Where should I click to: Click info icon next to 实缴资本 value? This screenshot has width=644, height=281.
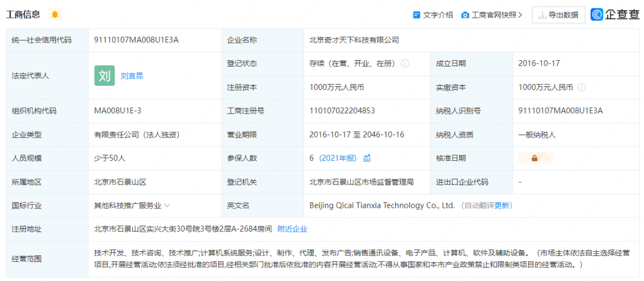[x=581, y=88]
